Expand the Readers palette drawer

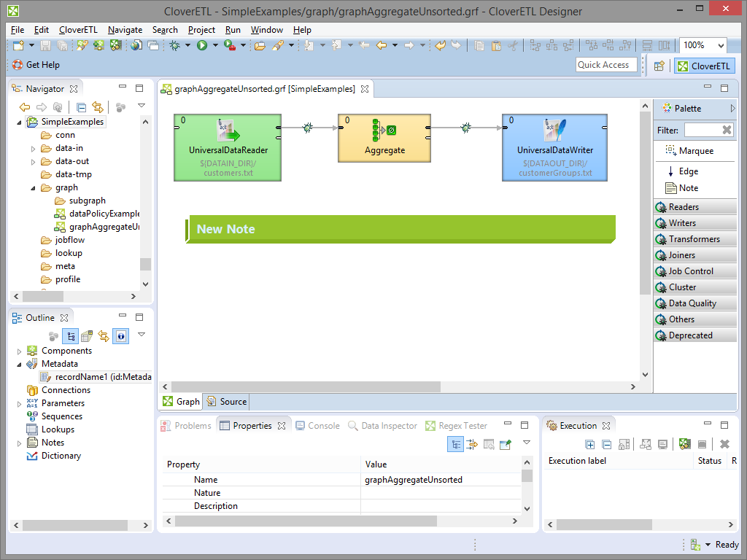click(695, 206)
